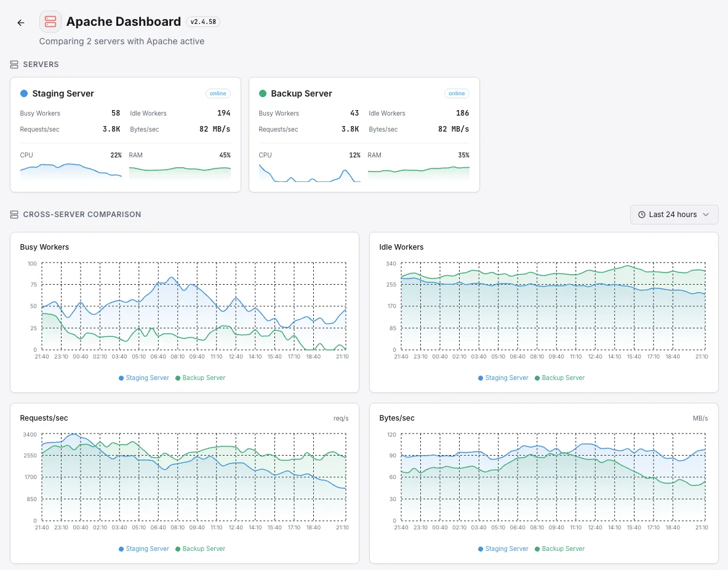
Task: Open the Backup Server card title
Action: pos(302,93)
